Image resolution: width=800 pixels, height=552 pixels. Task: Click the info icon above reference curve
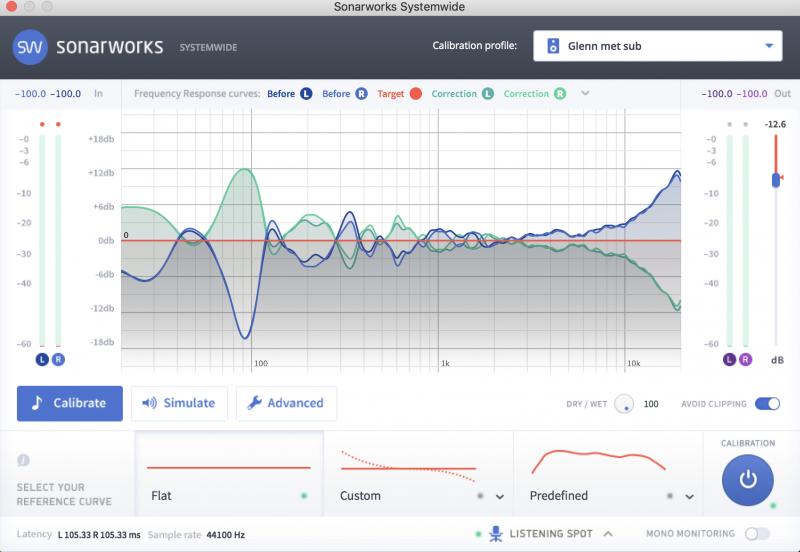(x=23, y=460)
